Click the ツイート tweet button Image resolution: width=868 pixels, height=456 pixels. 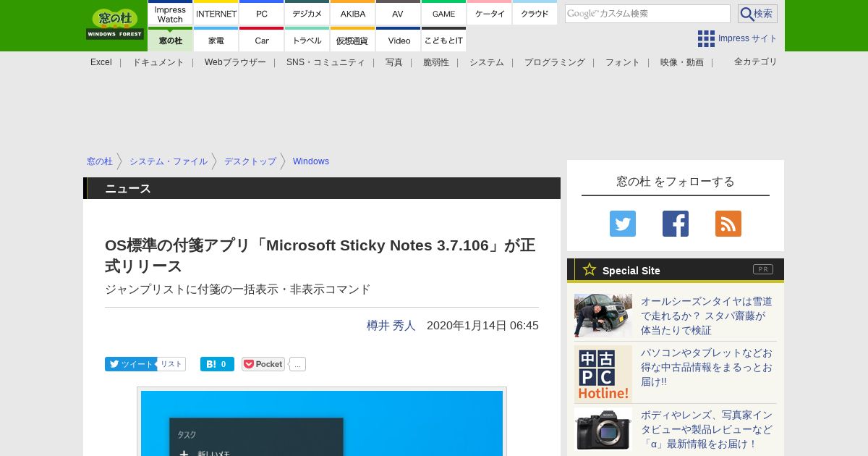pos(131,364)
